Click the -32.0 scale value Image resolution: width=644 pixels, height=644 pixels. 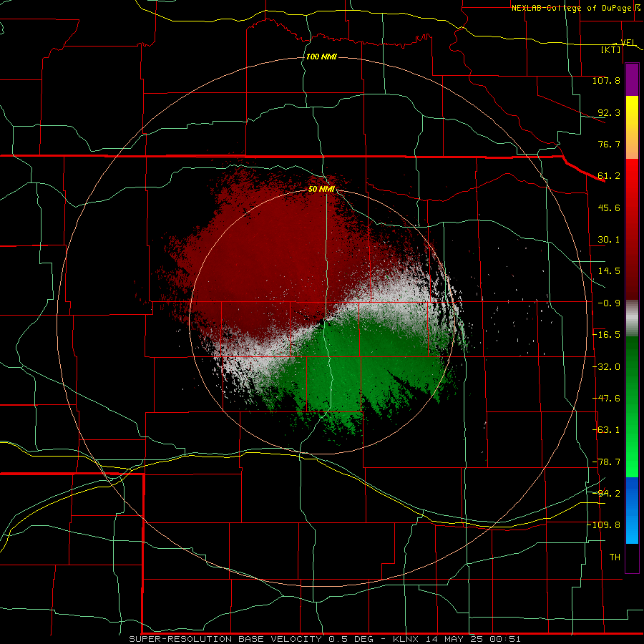606,367
